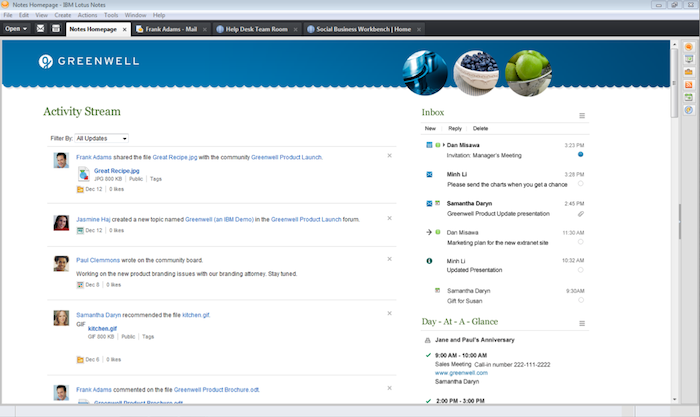
Task: Open the green calendar widget sidebar icon
Action: pos(689,97)
